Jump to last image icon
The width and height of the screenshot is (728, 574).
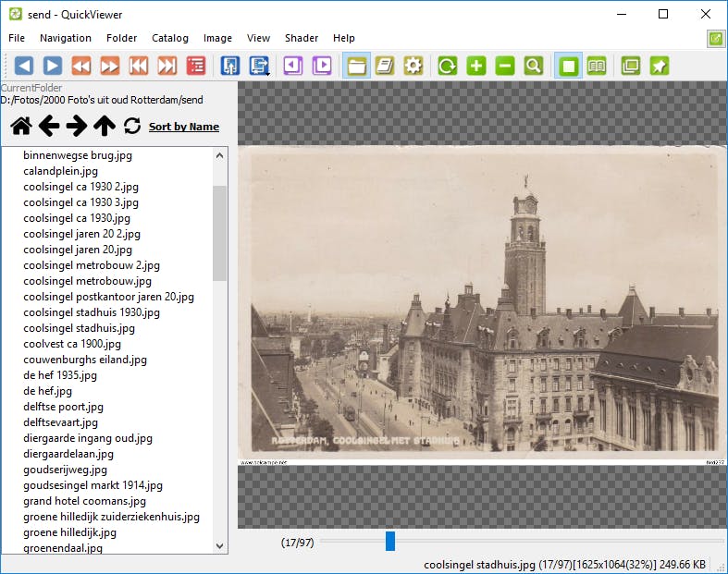(x=167, y=66)
